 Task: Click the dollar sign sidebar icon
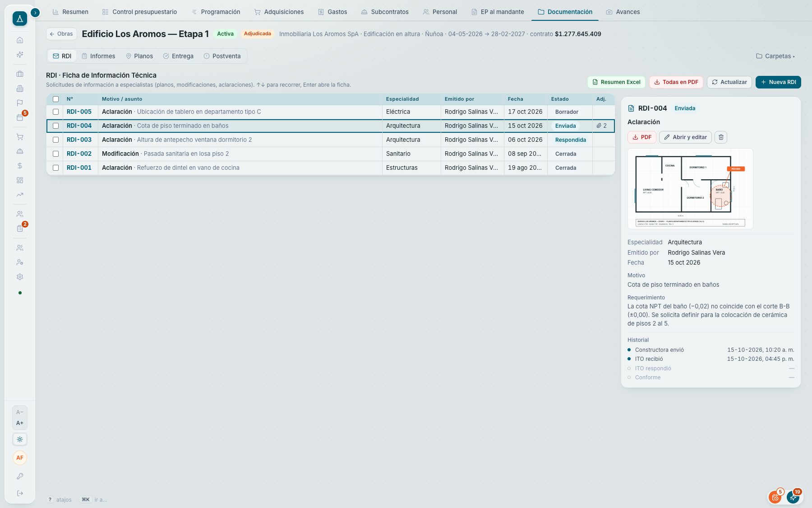[x=20, y=166]
